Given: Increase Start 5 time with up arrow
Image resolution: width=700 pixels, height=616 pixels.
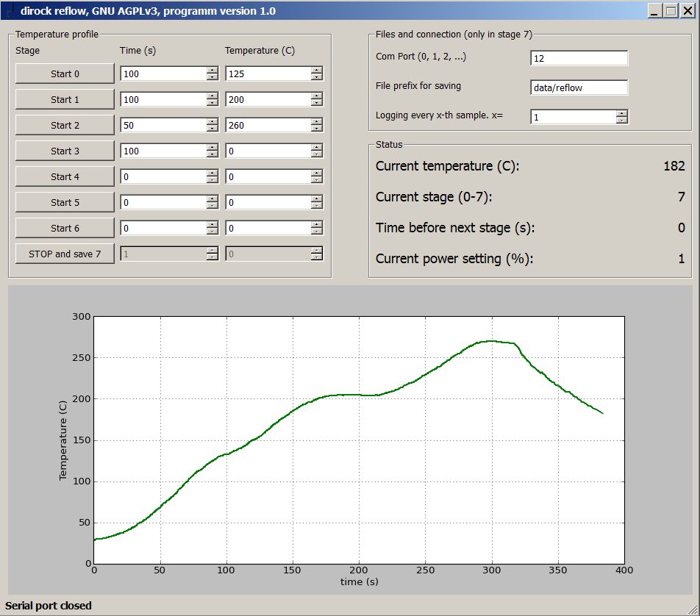Looking at the screenshot, I should point(213,199).
